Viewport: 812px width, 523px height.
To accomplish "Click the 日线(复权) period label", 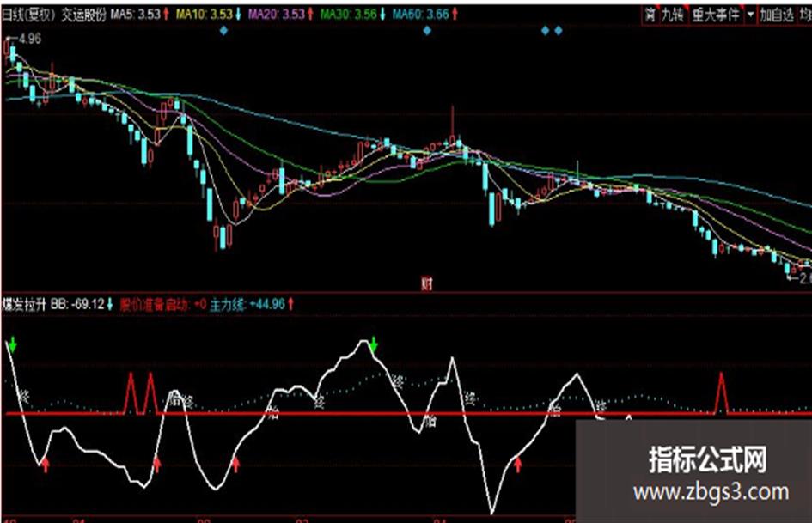I will (x=28, y=15).
